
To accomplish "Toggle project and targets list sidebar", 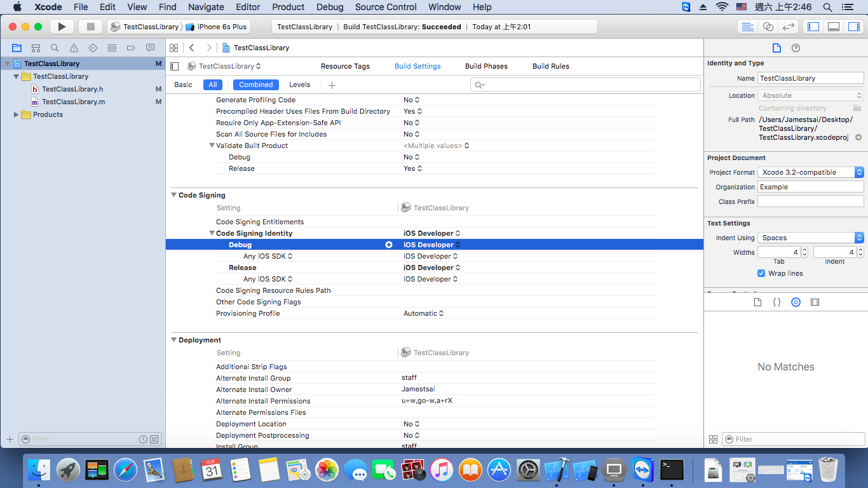I will pos(175,66).
